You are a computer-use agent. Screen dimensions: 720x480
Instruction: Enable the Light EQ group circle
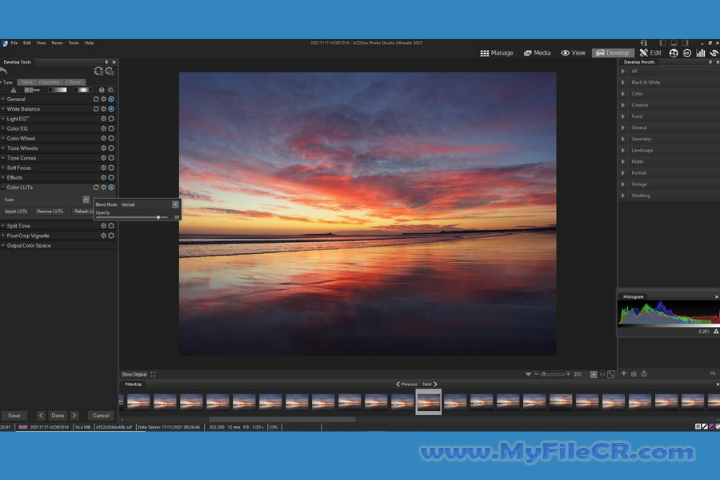click(x=111, y=119)
